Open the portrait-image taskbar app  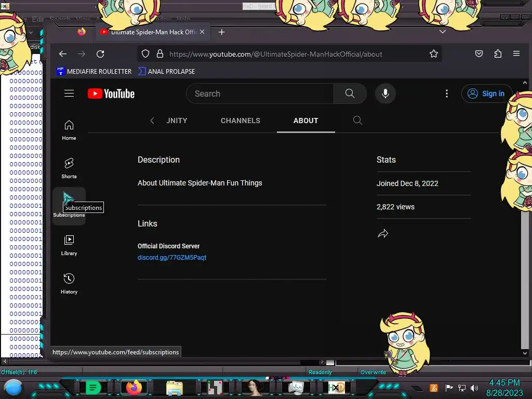(255, 388)
